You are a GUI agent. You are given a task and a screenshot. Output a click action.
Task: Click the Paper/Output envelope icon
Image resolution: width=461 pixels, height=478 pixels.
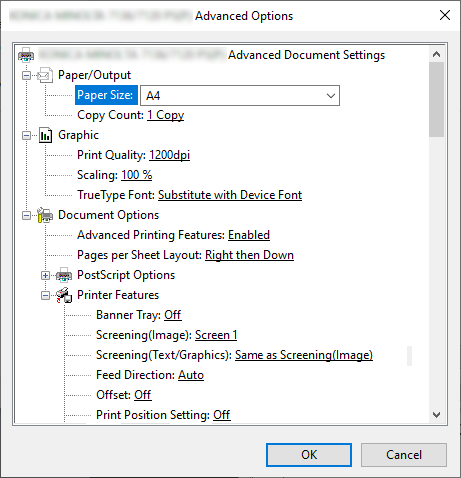45,75
